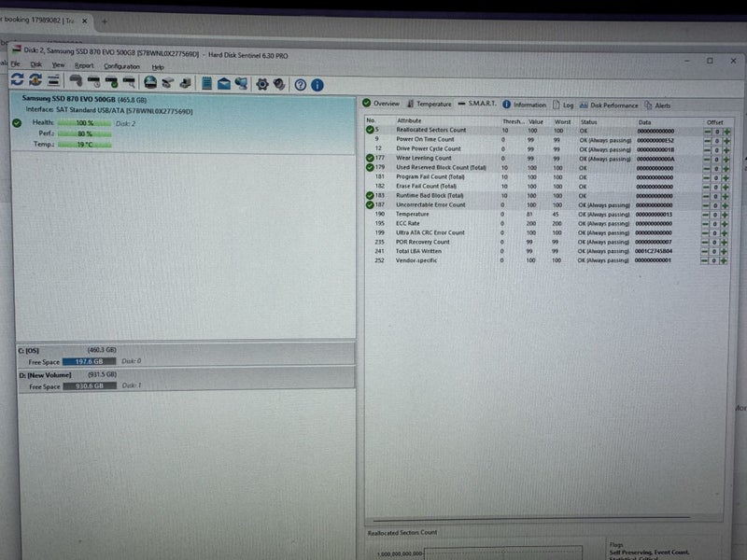Open the Help menu

[x=158, y=67]
